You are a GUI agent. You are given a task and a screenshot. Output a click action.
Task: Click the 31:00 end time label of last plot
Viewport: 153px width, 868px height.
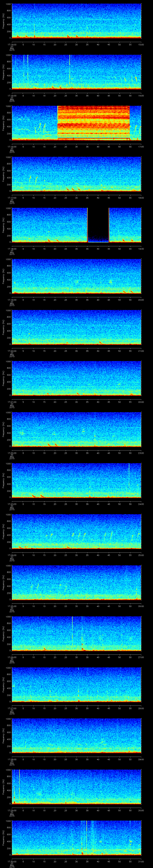click(141, 861)
